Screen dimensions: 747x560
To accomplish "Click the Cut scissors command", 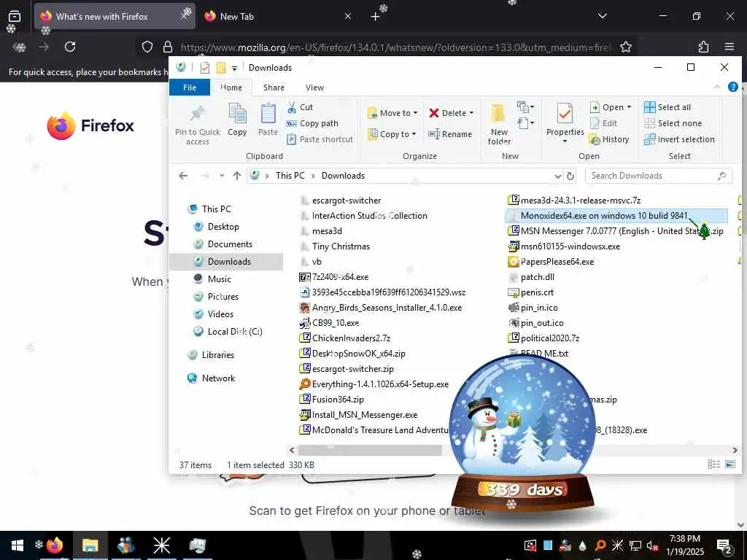I will point(300,108).
